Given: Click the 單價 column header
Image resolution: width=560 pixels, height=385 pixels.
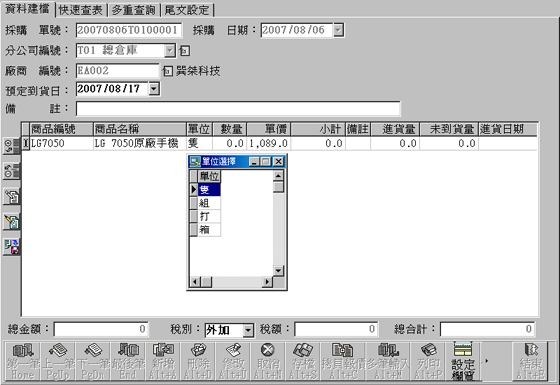Looking at the screenshot, I should [269, 129].
